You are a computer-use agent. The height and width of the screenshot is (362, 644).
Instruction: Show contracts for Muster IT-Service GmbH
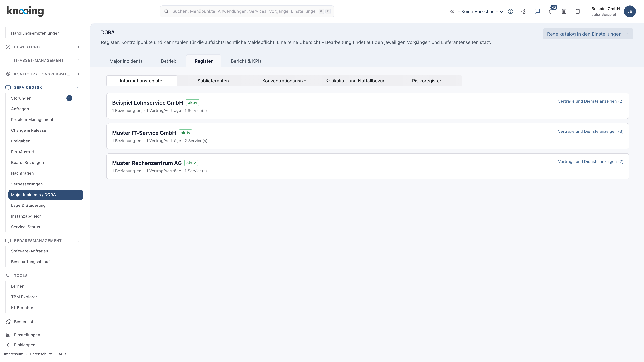591,131
